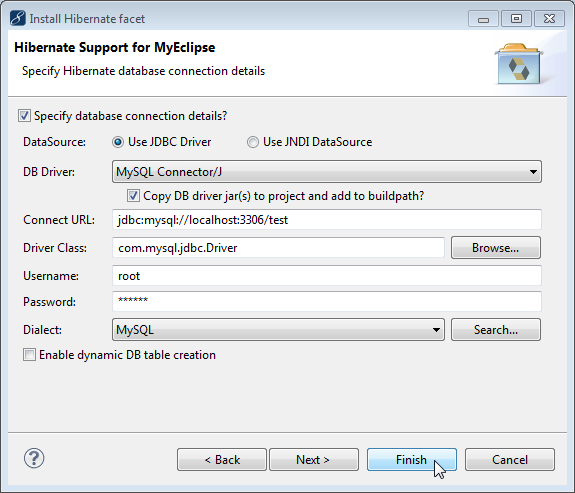The image size is (575, 493).
Task: Maximize the Install Hibernate facet dialog
Action: tap(516, 19)
